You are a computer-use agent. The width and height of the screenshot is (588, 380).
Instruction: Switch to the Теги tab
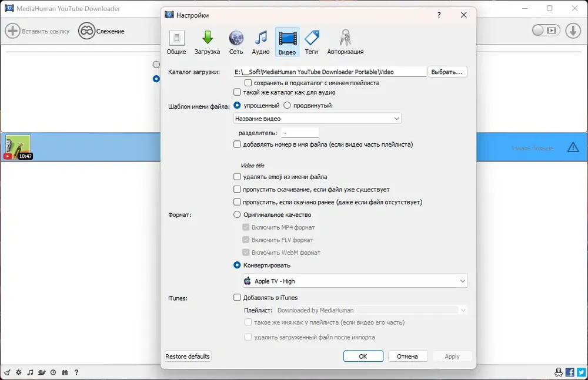point(311,42)
